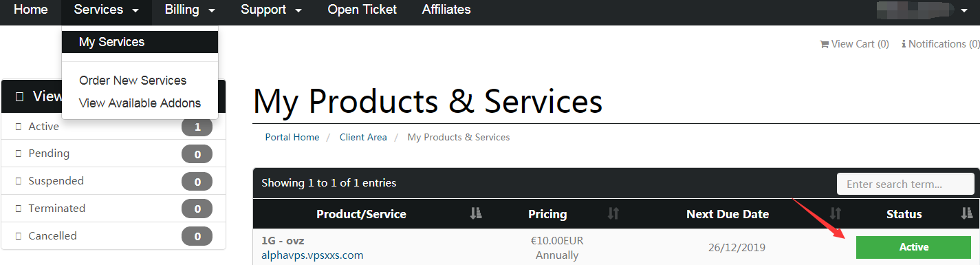Filter services by Active status
980x265 pixels.
(113, 127)
